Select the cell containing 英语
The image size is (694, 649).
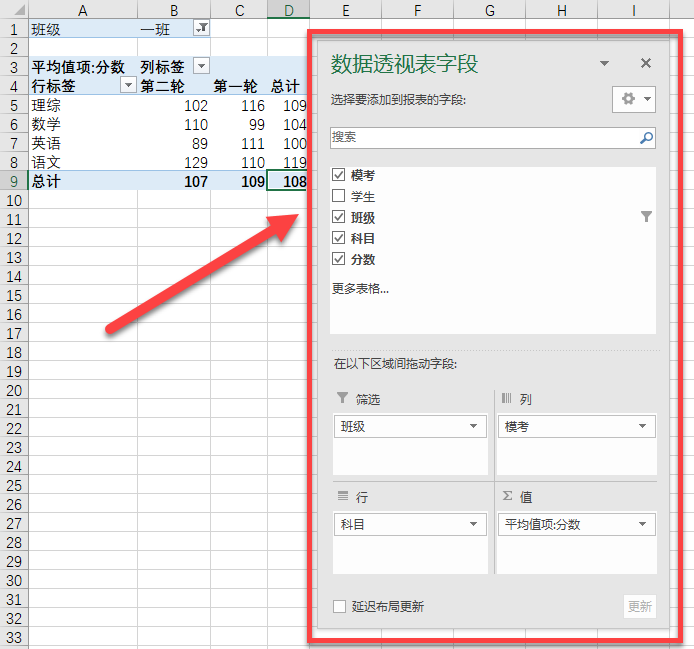click(83, 143)
